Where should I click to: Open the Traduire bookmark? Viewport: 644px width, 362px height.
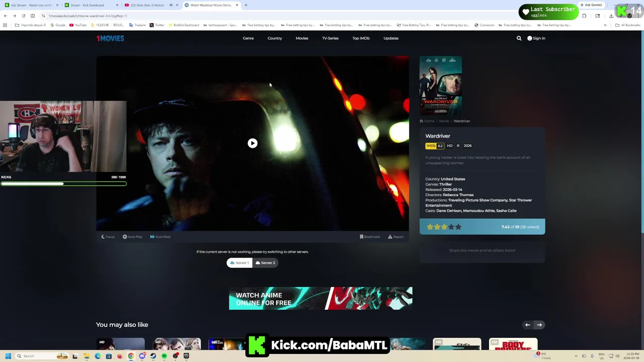pos(137,25)
